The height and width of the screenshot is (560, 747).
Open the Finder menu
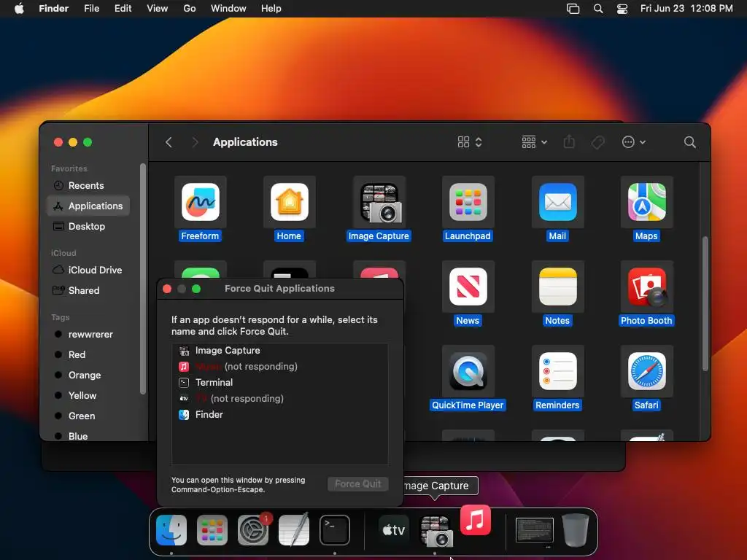tap(54, 9)
